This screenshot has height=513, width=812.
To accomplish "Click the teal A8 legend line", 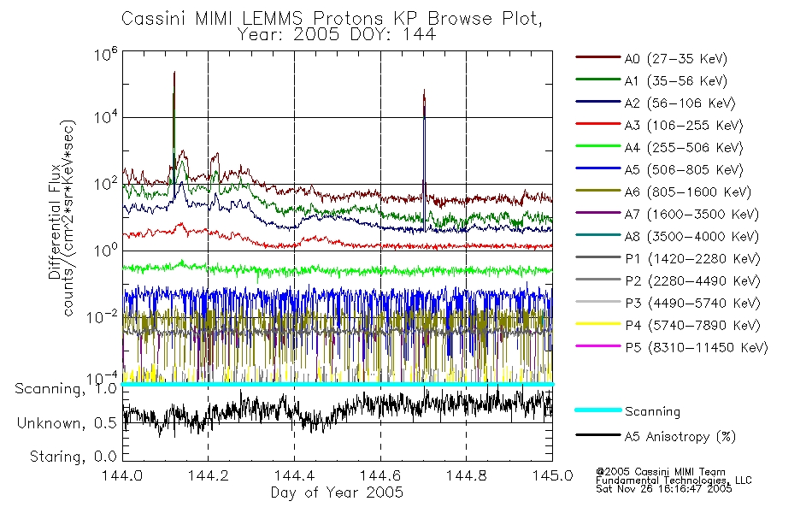I will pyautogui.click(x=597, y=235).
